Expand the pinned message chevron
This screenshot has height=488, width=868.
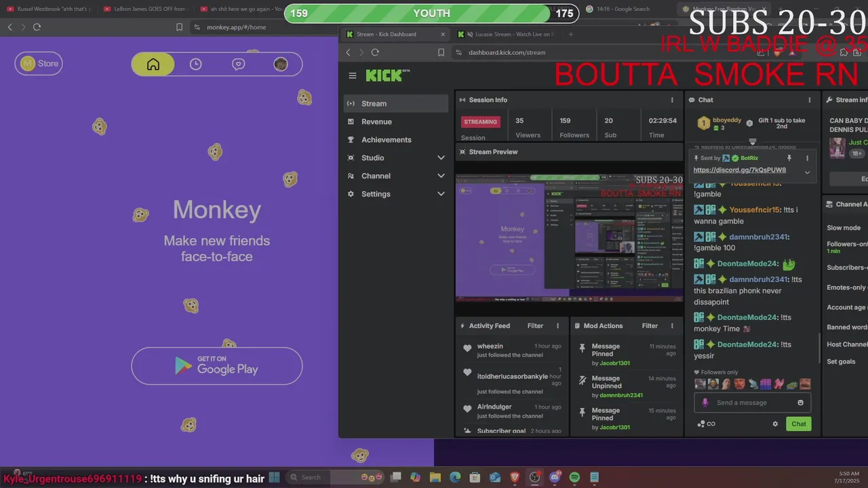pos(807,172)
